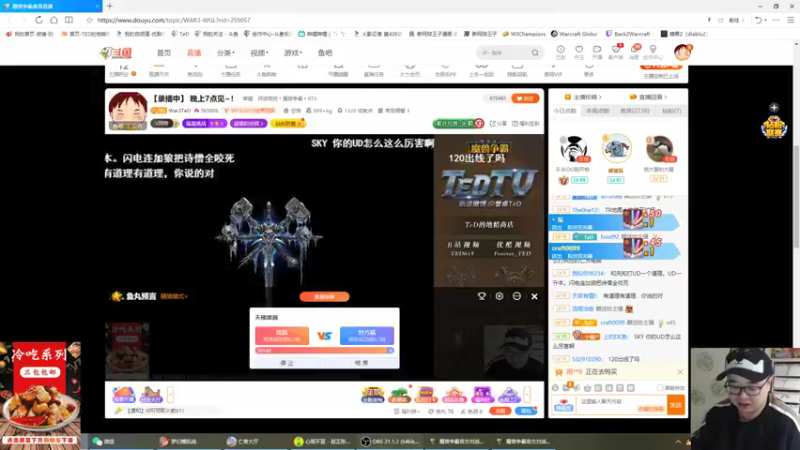Image resolution: width=800 pixels, height=450 pixels.
Task: Switch to the 钻粉(7) tab
Action: click(671, 111)
